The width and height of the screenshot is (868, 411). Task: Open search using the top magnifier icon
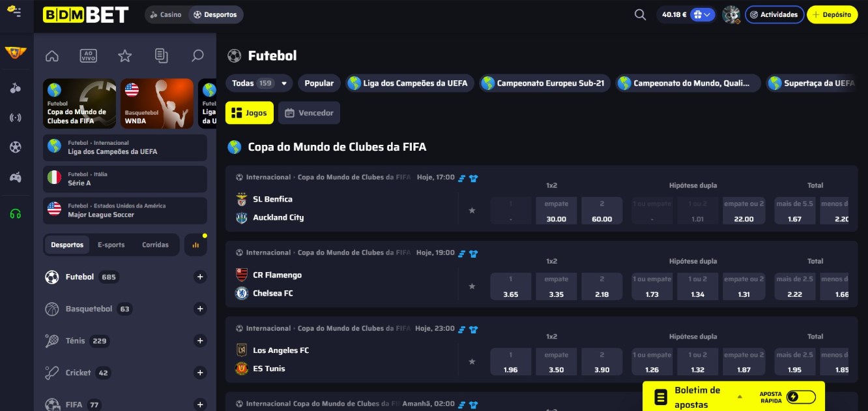point(639,14)
